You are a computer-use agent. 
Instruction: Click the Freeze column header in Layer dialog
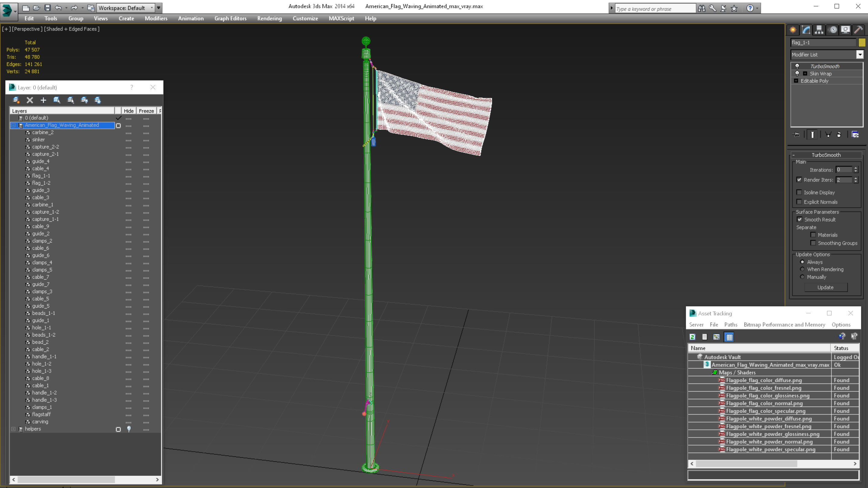pos(146,111)
